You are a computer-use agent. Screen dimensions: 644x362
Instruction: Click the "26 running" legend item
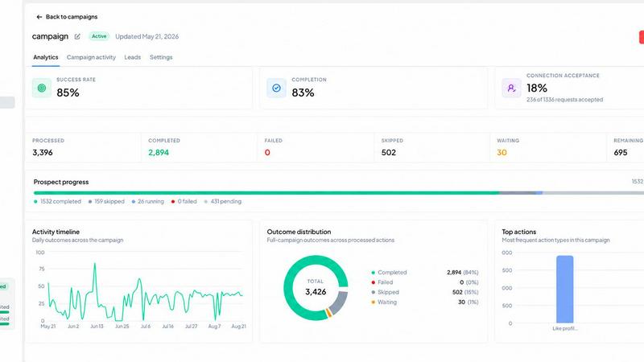[148, 202]
